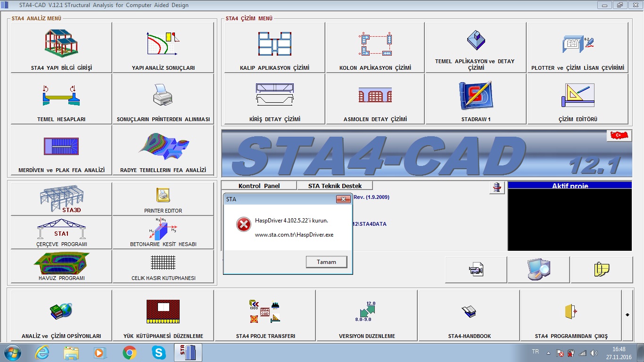Close the STA error dialog

[343, 199]
